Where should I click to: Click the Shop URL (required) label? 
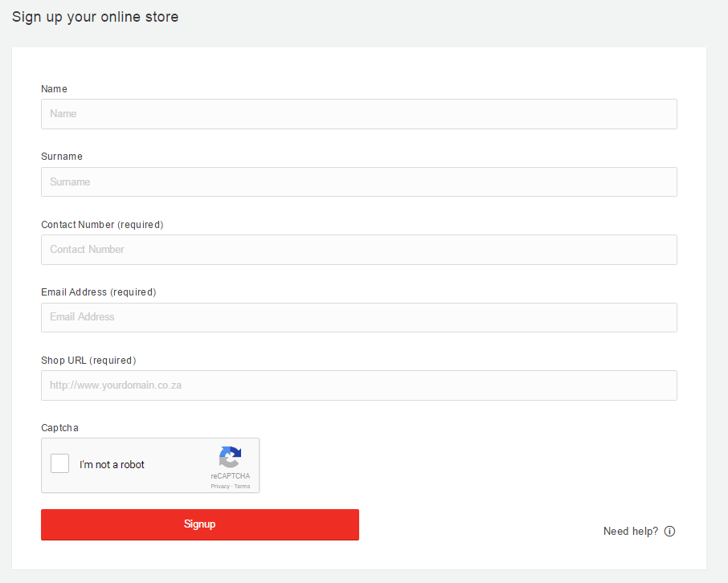[x=88, y=360]
